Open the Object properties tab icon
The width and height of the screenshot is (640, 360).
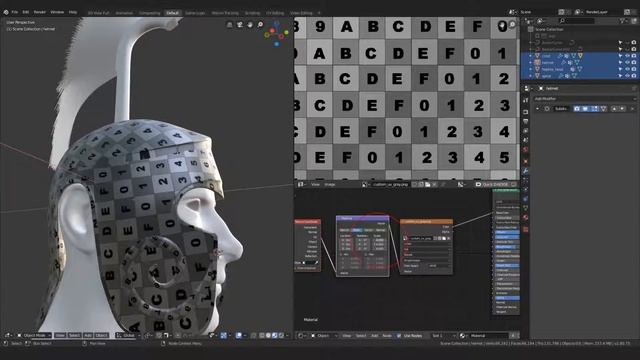526,161
